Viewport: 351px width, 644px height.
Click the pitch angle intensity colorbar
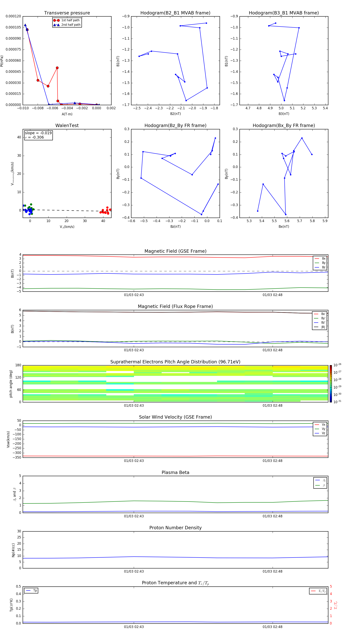[x=331, y=384]
